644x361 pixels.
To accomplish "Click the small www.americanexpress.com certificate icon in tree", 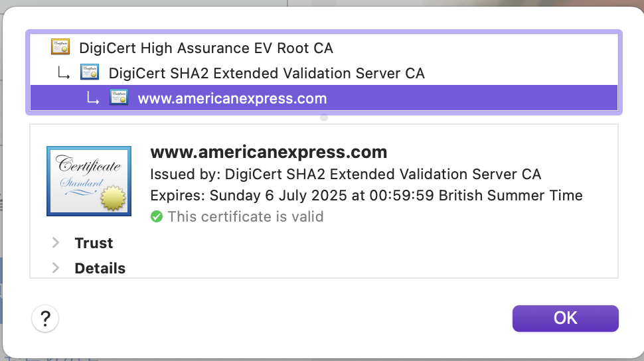I will [119, 98].
